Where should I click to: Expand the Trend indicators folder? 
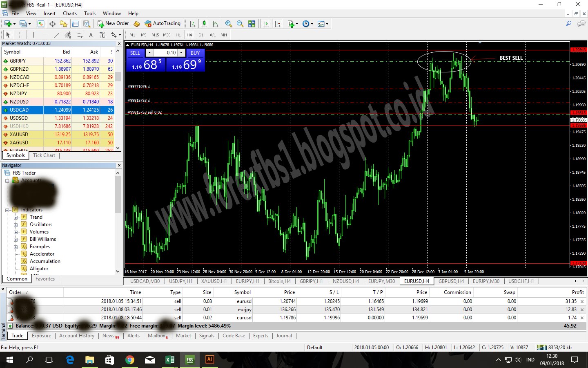(x=16, y=217)
